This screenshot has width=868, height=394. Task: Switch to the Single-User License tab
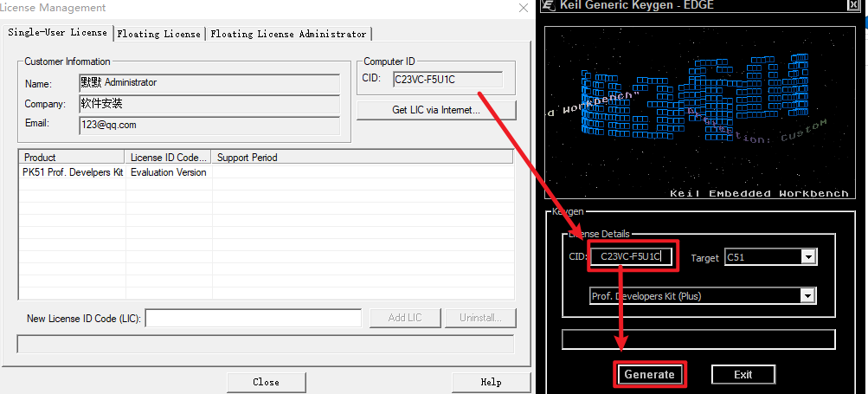coord(58,33)
